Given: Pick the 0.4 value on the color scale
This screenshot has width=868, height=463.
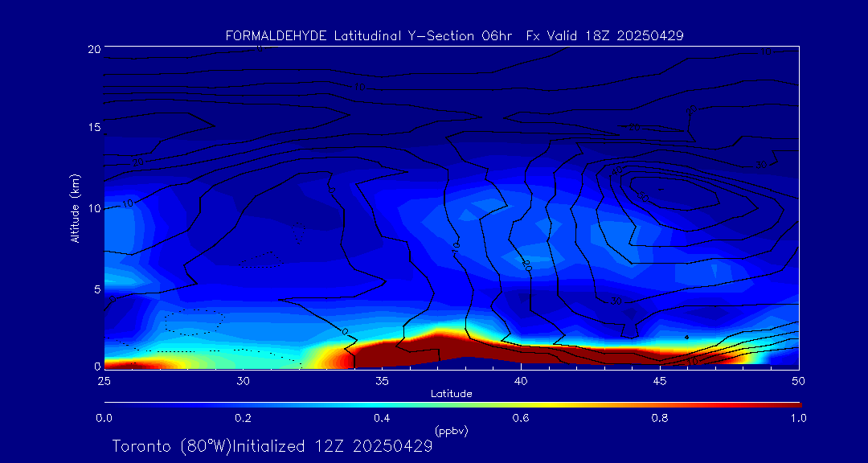Looking at the screenshot, I should [x=382, y=418].
